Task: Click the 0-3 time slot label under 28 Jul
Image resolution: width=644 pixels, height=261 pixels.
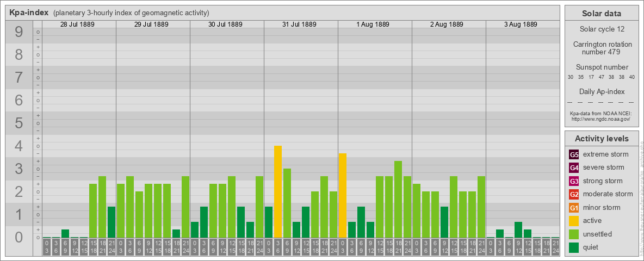Action: 47,247
